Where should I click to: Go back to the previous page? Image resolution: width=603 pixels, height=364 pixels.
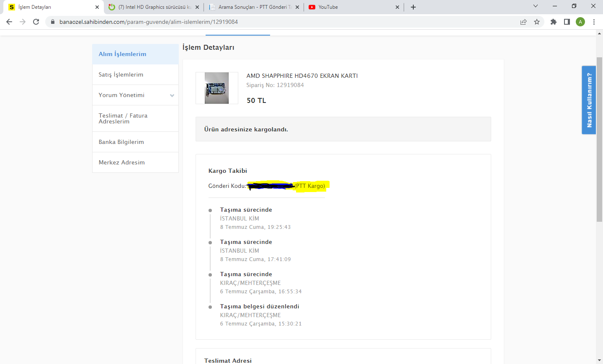click(x=9, y=22)
